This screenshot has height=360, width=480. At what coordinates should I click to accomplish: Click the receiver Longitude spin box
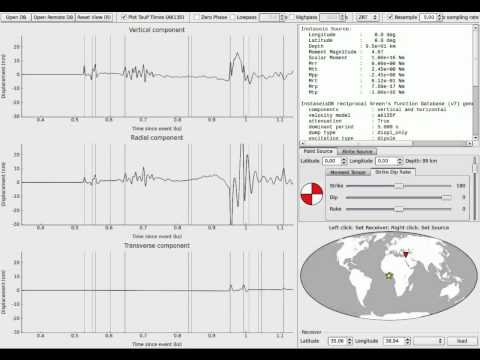398,341
